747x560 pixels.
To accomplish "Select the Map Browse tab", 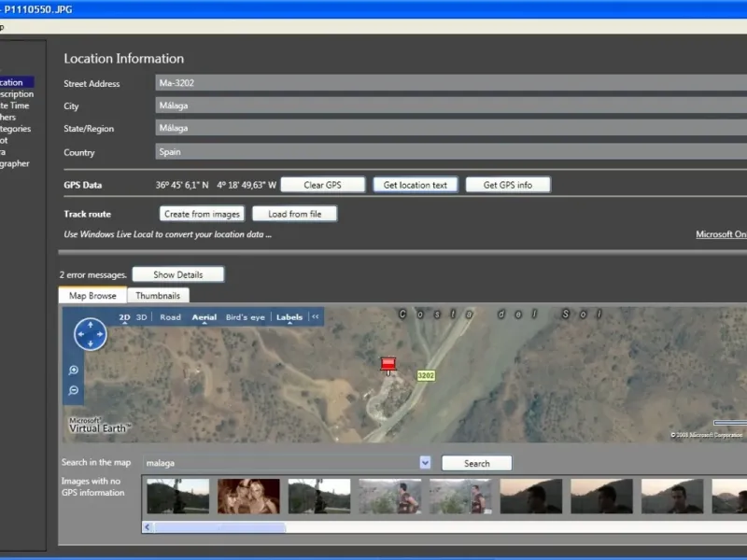I will click(92, 296).
